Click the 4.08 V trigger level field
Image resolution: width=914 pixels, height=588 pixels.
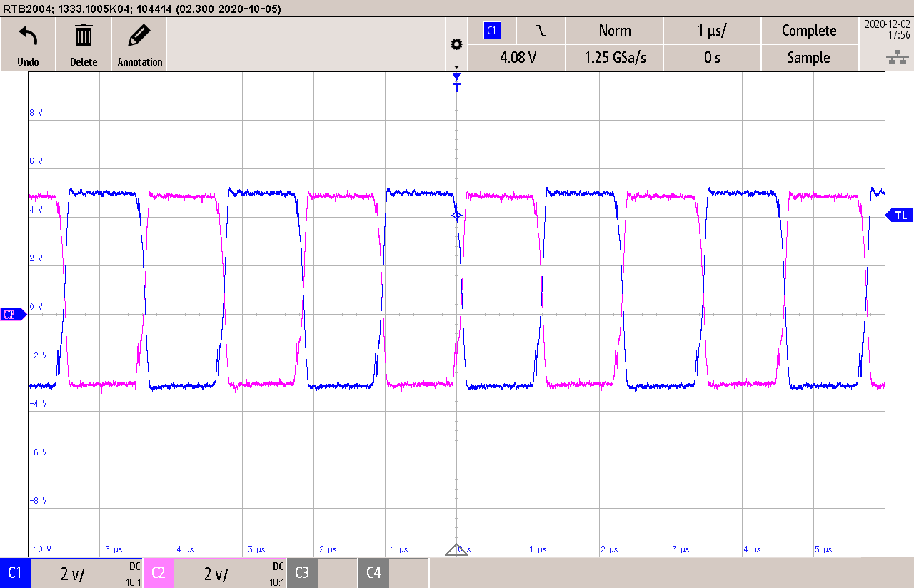[516, 57]
